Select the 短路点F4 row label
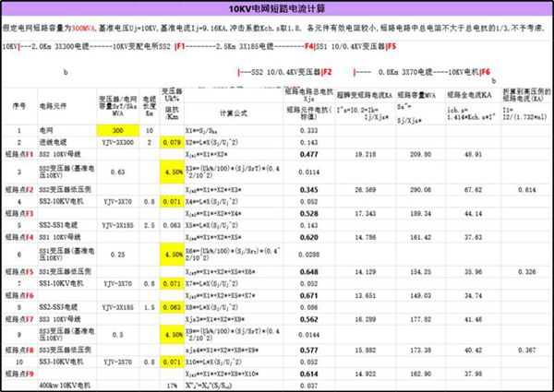 pos(19,237)
